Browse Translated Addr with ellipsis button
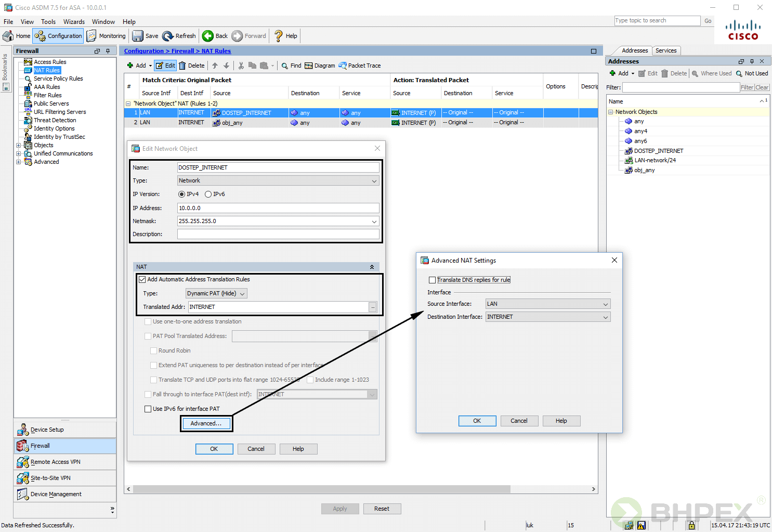The image size is (772, 532). pyautogui.click(x=373, y=307)
